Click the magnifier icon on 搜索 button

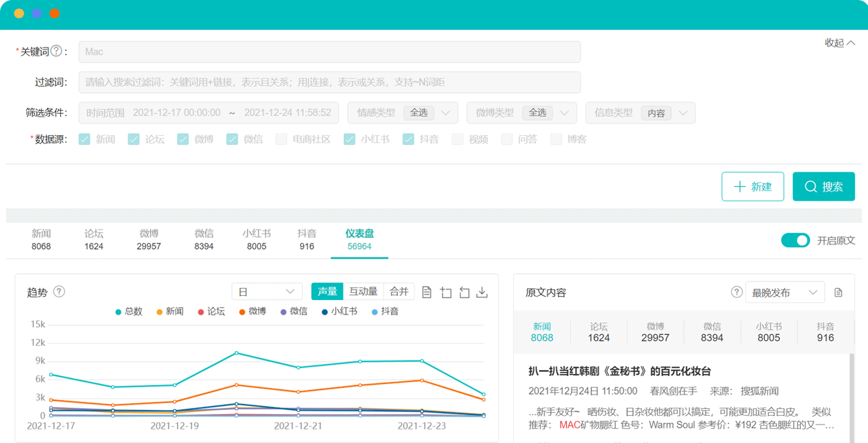click(811, 187)
